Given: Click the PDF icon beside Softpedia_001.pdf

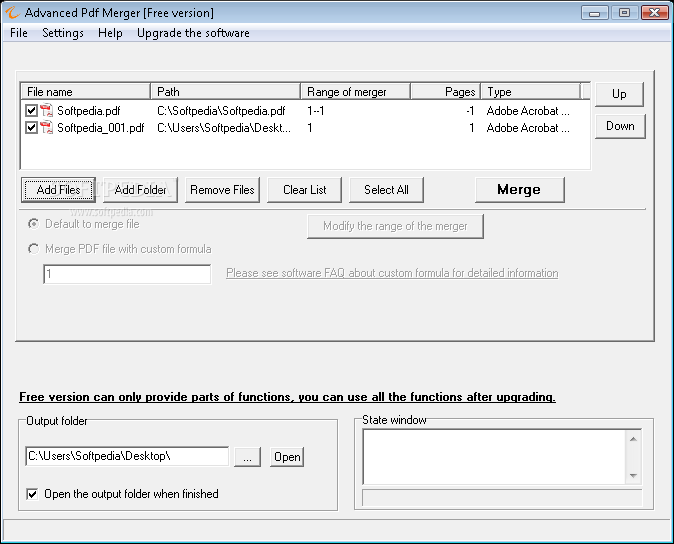Looking at the screenshot, I should point(46,128).
